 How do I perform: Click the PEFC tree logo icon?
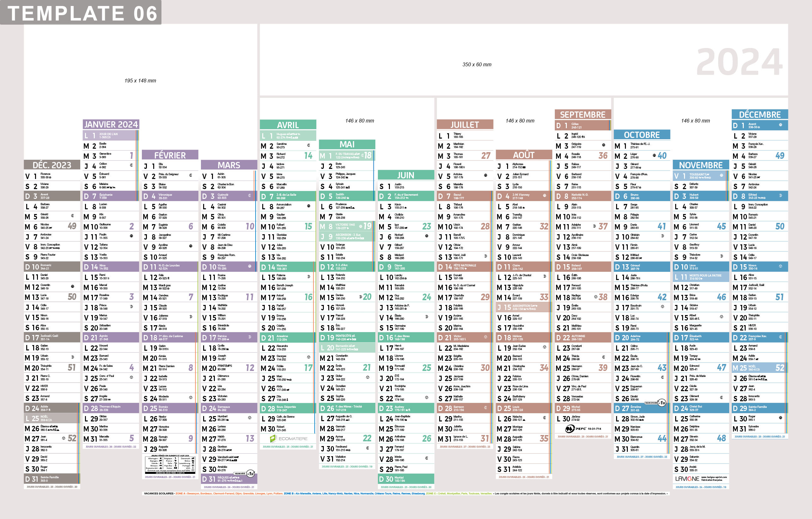pyautogui.click(x=570, y=429)
